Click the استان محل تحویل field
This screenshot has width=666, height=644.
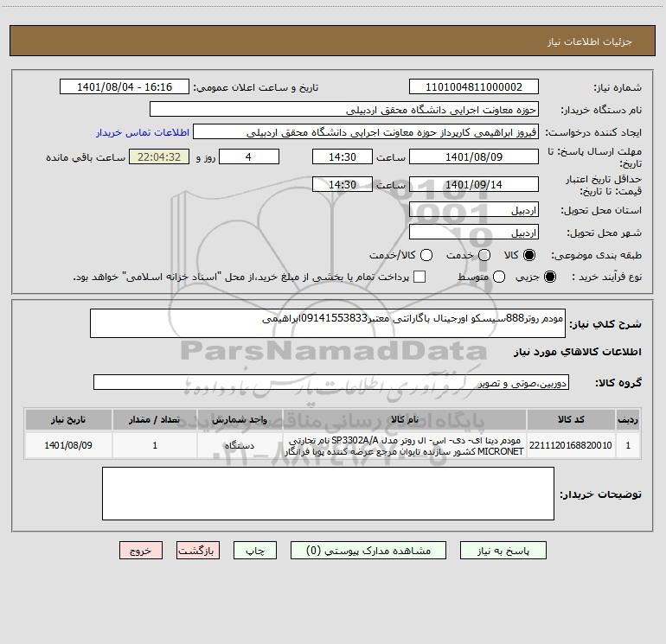474,210
